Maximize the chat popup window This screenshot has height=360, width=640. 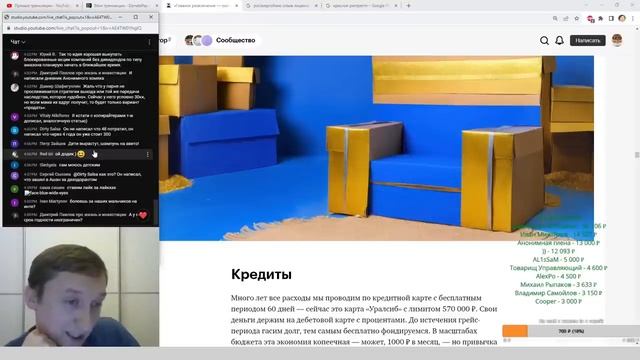[x=136, y=17]
